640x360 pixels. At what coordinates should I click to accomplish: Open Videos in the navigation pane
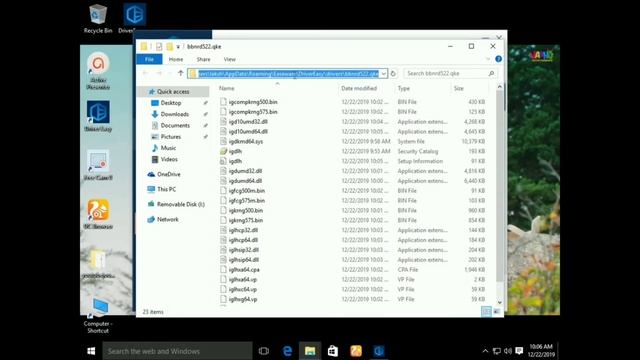[169, 159]
